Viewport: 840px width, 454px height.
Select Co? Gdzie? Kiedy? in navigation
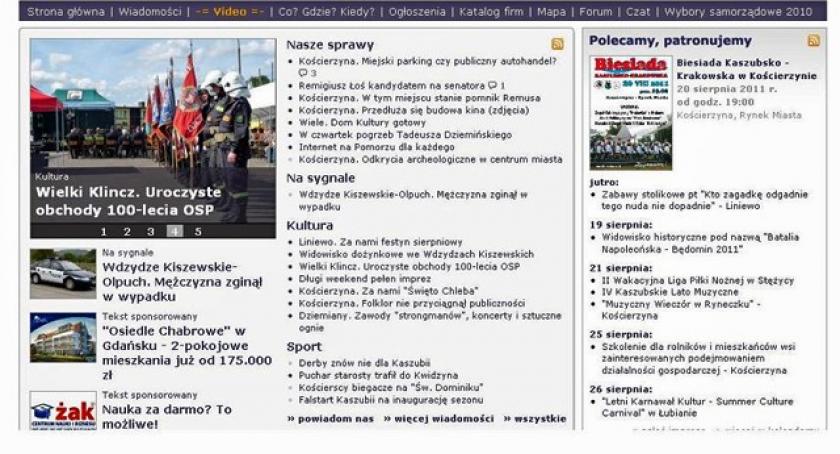pyautogui.click(x=326, y=11)
